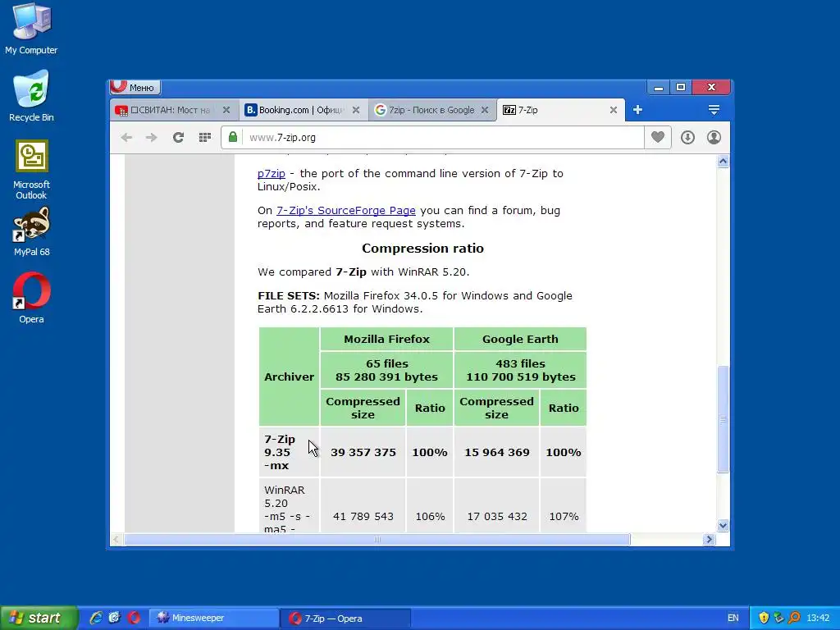Screen dimensions: 840x630
Task: Click the orange magnifier tray icon
Action: coord(794,618)
